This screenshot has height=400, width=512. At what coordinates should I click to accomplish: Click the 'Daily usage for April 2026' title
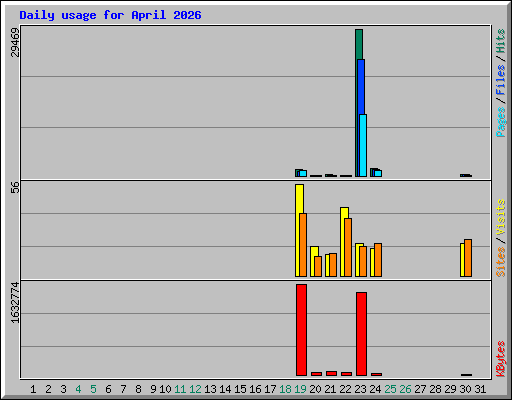click(110, 15)
